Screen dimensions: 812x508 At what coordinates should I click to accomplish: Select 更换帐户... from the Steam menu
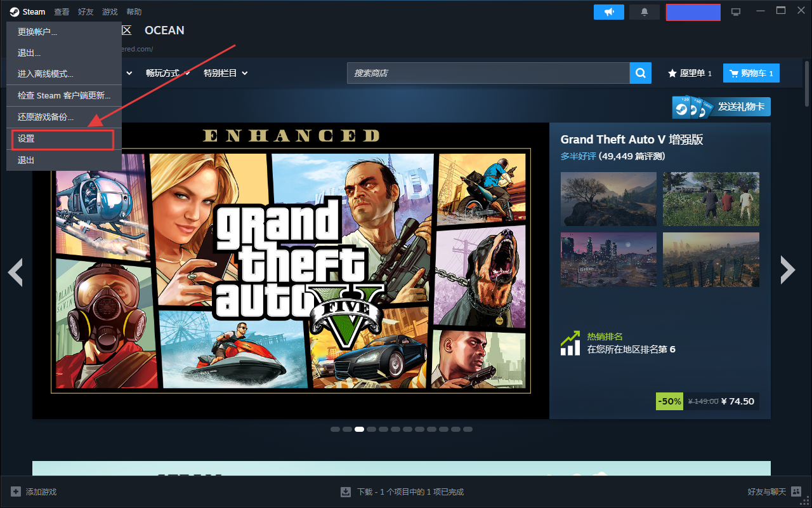[64, 32]
